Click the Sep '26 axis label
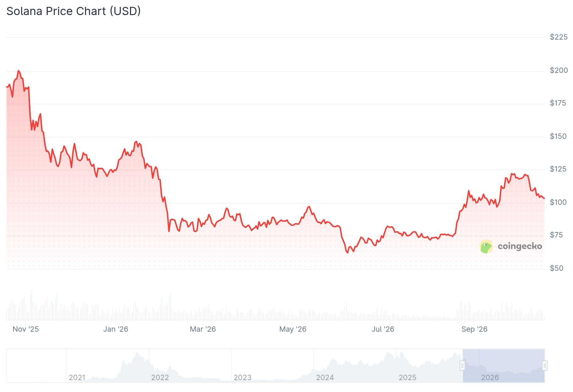This screenshot has height=392, width=573. [474, 329]
